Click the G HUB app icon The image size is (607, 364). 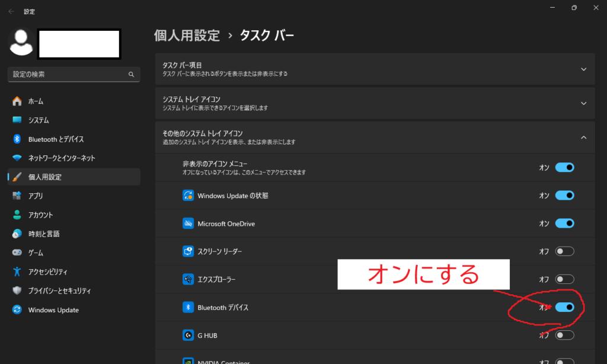point(189,336)
